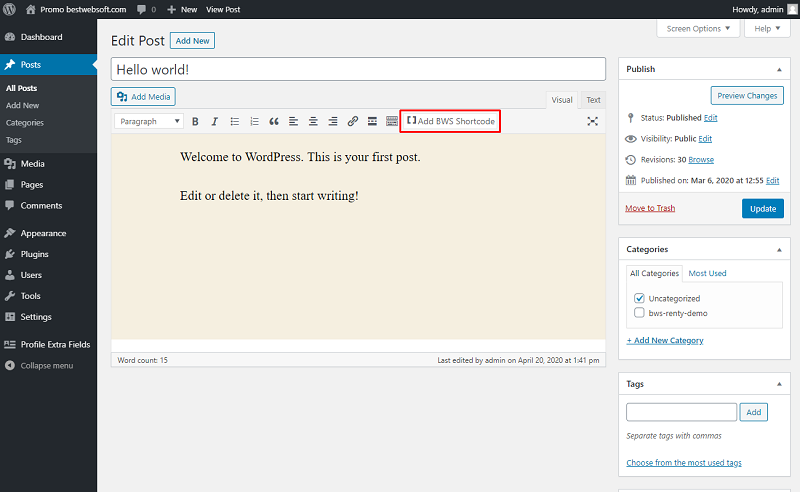Focus the post title field Hello world!
800x492 pixels.
pyautogui.click(x=358, y=69)
